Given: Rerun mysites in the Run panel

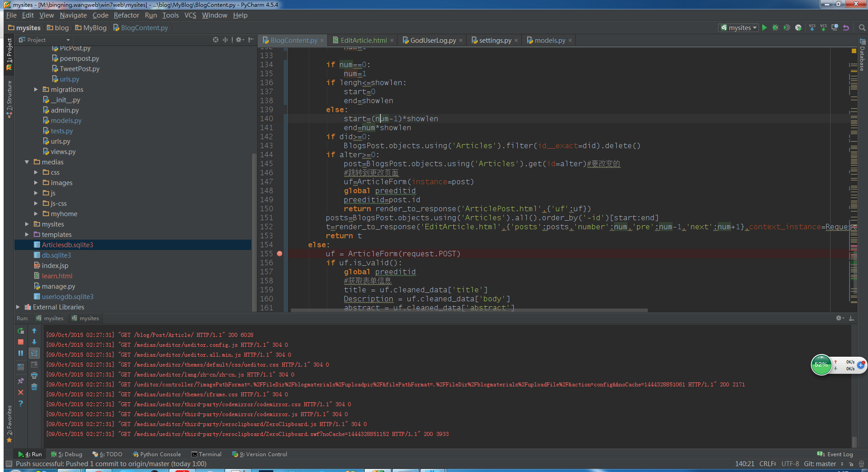Looking at the screenshot, I should click(x=21, y=331).
